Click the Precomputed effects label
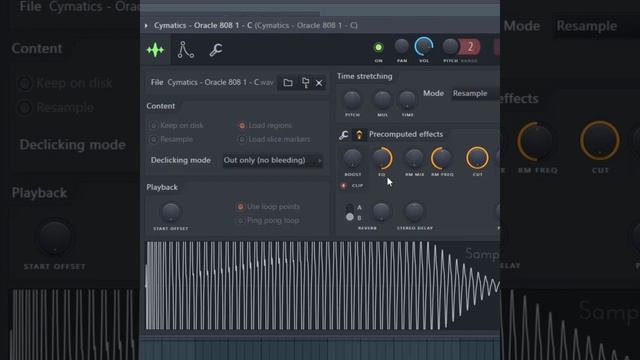Screen dimensions: 640x360 [x=406, y=134]
